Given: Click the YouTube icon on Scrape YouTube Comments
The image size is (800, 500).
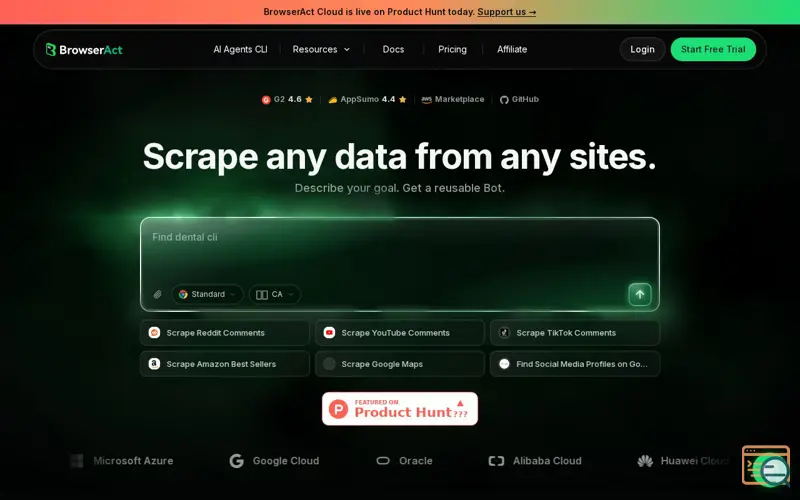Looking at the screenshot, I should click(x=329, y=333).
